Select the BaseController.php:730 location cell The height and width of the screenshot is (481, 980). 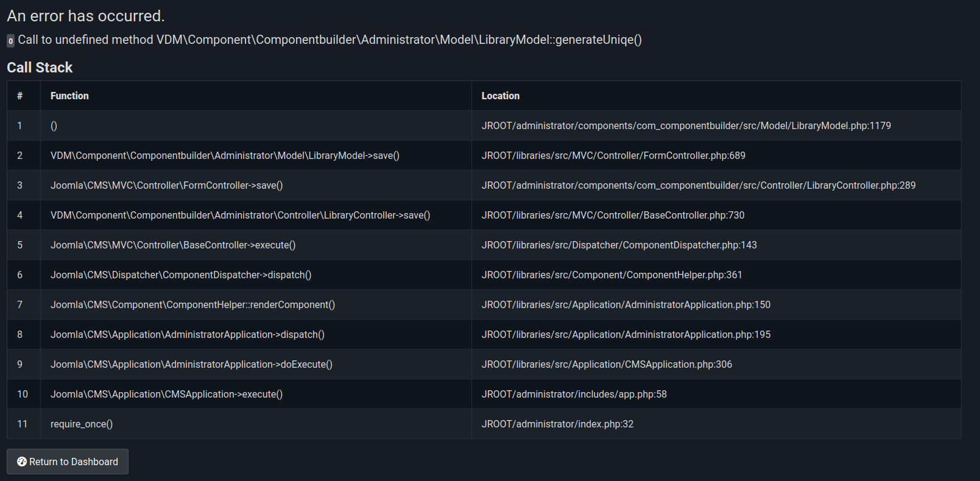[x=716, y=215]
